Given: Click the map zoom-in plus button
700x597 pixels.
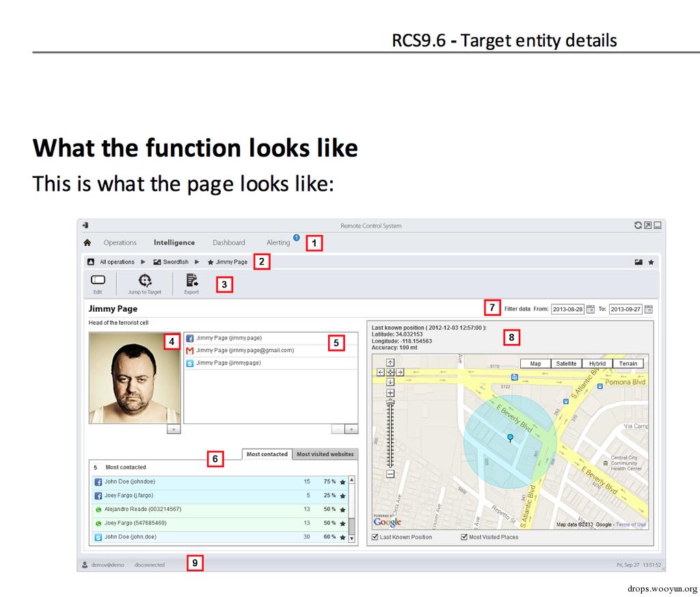Looking at the screenshot, I should click(390, 393).
